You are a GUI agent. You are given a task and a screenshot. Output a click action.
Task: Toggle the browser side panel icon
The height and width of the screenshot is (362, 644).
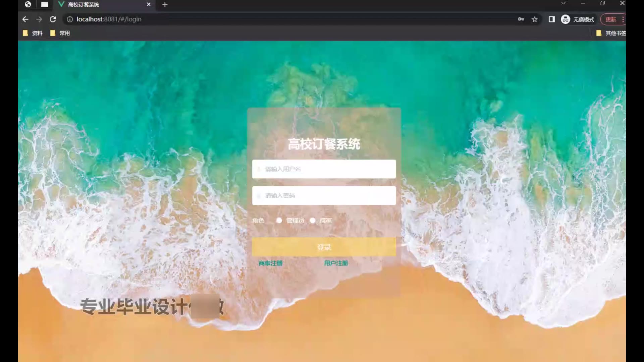coord(551,19)
